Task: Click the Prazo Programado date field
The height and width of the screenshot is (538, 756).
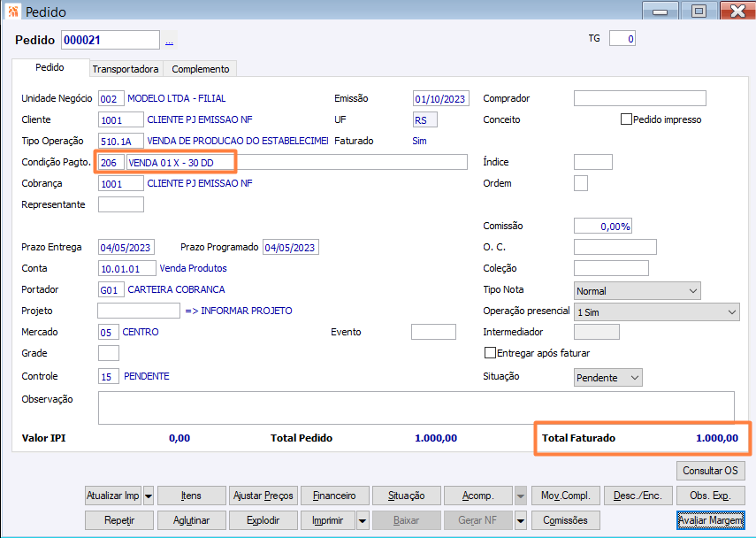Action: [x=291, y=247]
